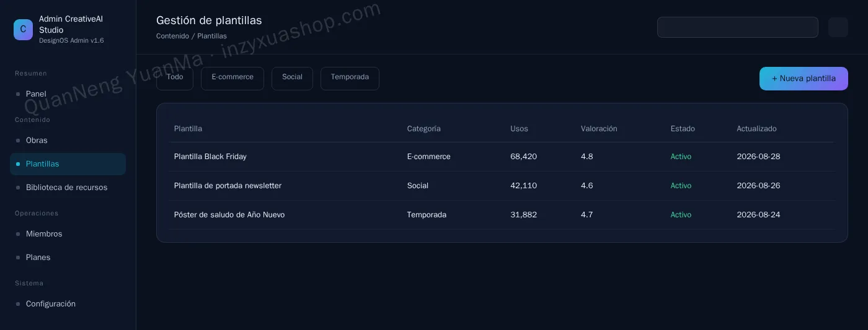
Task: Click the 4.6 rating value
Action: (587, 186)
